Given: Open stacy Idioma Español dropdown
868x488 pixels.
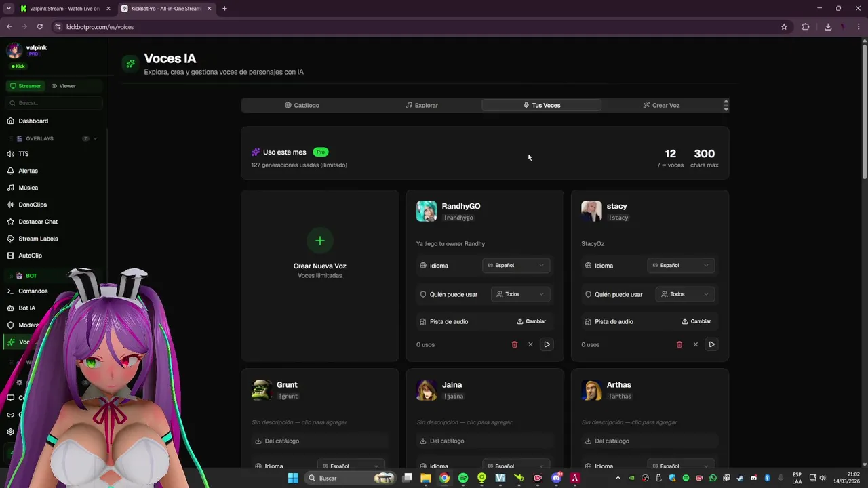Looking at the screenshot, I should click(x=681, y=266).
